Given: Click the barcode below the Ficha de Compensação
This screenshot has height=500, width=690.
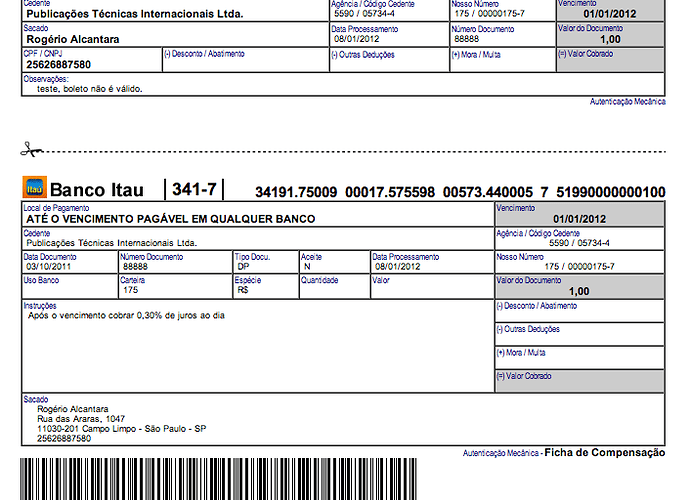Looking at the screenshot, I should [218, 479].
